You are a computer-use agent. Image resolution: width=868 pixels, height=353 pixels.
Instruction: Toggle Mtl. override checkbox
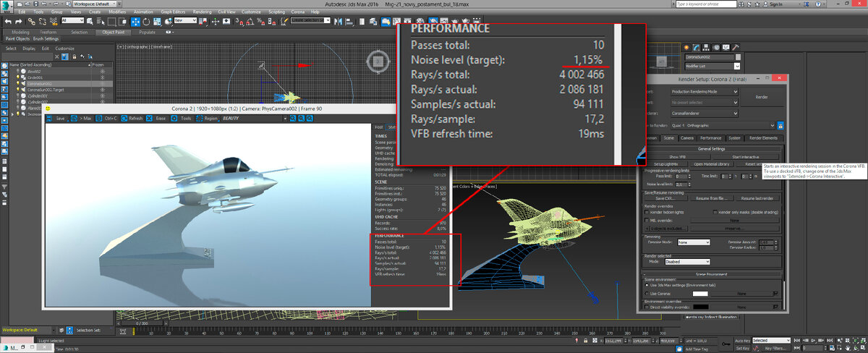click(x=647, y=221)
